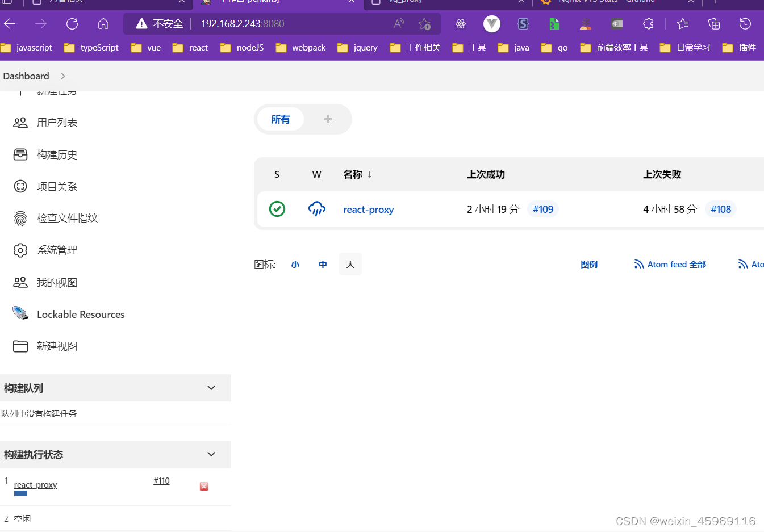Open the vue bookmarks folder
Viewport: 764px width, 532px height.
146,48
